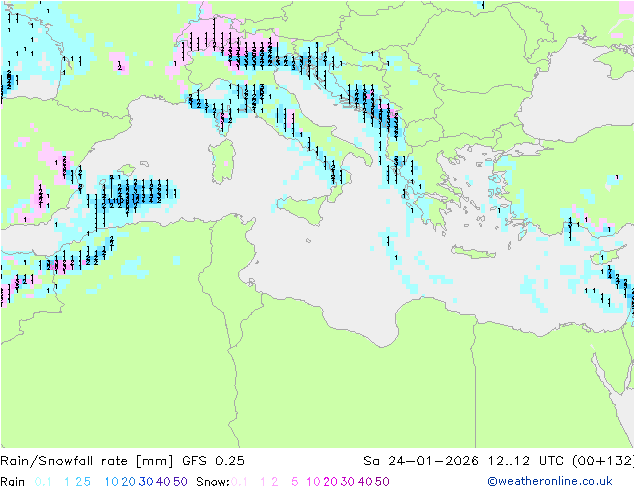Screen dimensions: 634x490
Task: Pick the Rain legend 10 value
Action: click(112, 482)
